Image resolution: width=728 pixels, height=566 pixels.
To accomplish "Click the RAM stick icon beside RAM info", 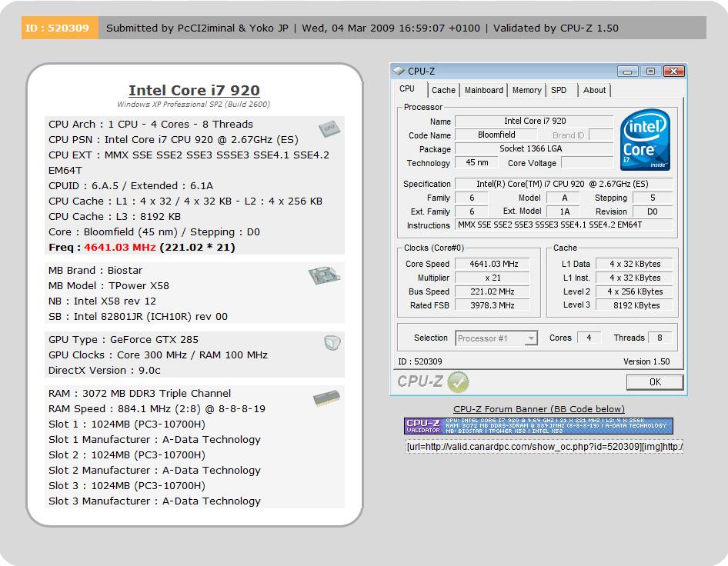I will pyautogui.click(x=327, y=398).
